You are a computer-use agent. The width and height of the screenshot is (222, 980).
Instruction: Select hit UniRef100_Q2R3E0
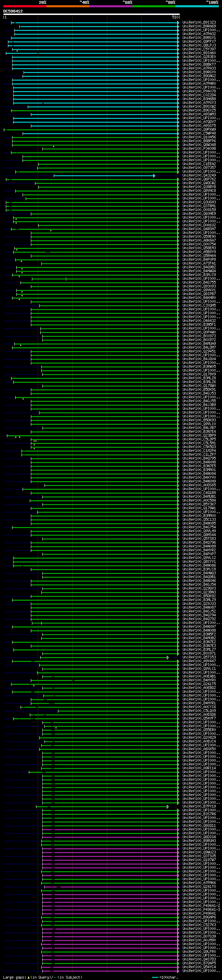coord(199,57)
